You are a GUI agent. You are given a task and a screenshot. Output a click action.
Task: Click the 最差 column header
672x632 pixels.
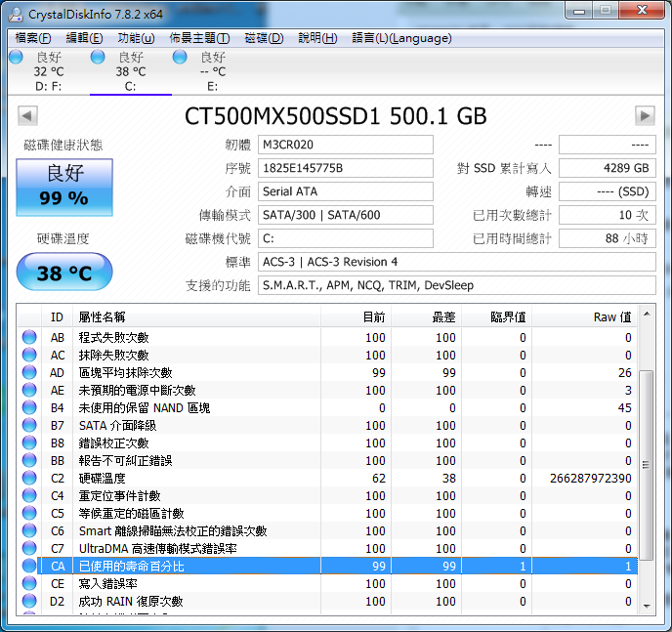click(427, 317)
